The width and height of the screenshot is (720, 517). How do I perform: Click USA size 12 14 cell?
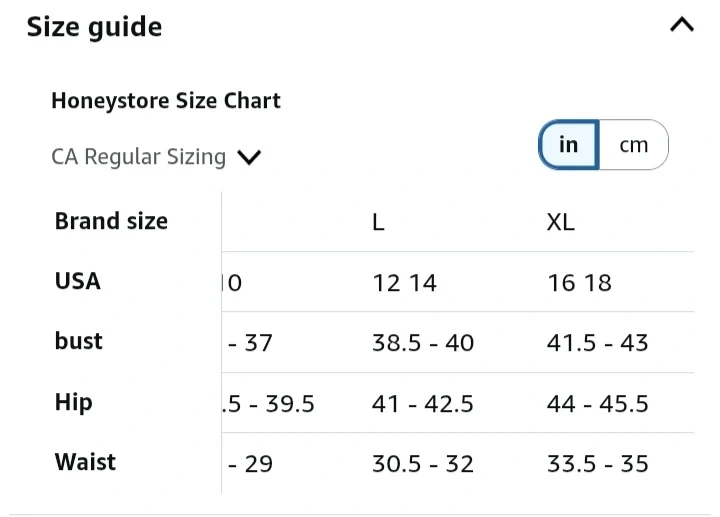404,283
